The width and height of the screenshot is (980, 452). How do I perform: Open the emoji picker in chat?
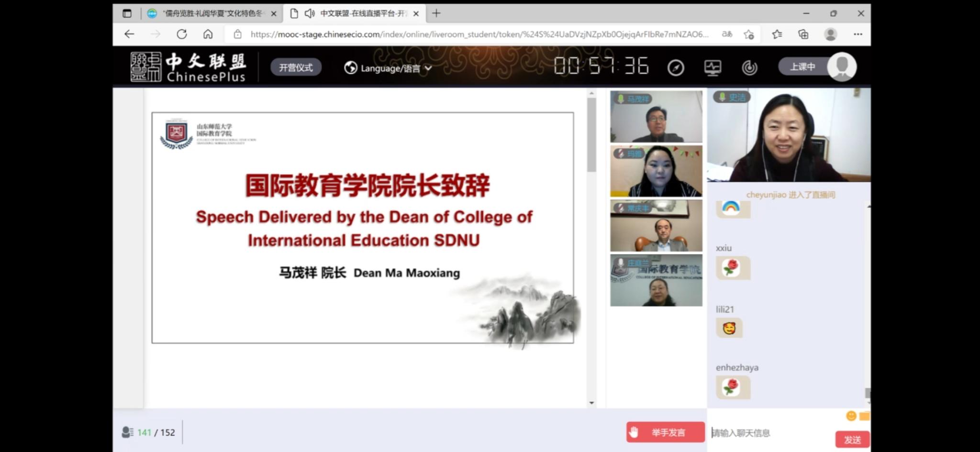coord(851,416)
